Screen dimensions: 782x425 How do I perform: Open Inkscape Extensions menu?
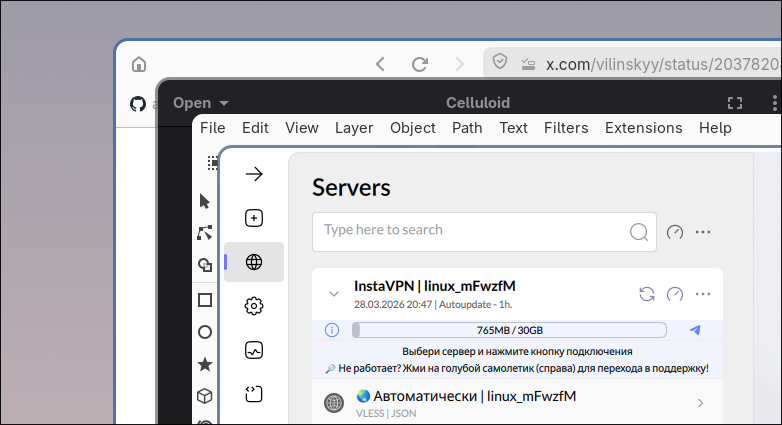643,128
